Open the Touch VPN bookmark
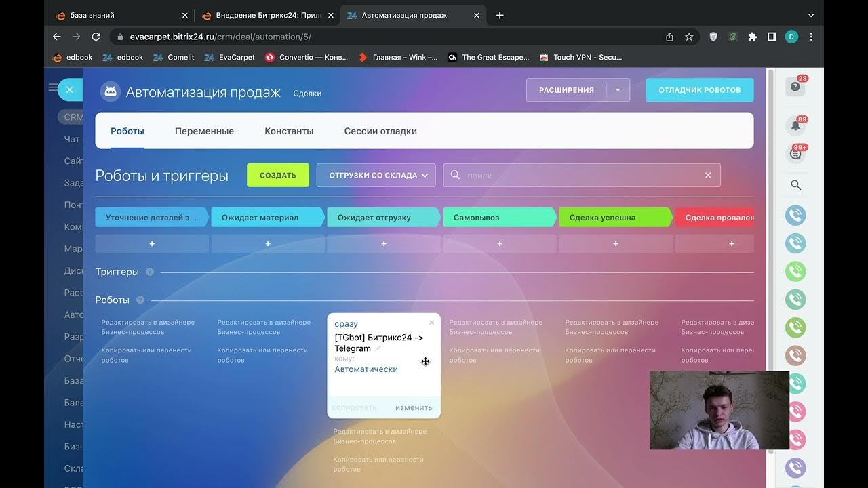The height and width of the screenshot is (488, 868). 580,58
